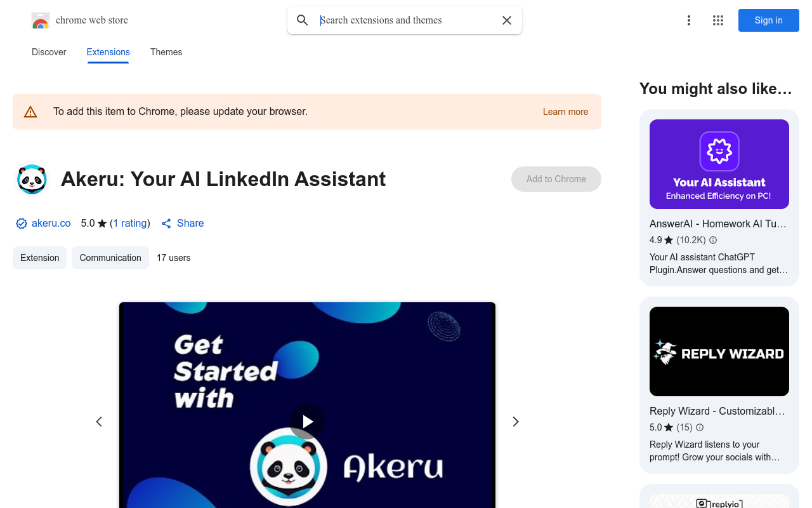Open the Themes tab
Screen dimensions: 812x508
pyautogui.click(x=166, y=52)
